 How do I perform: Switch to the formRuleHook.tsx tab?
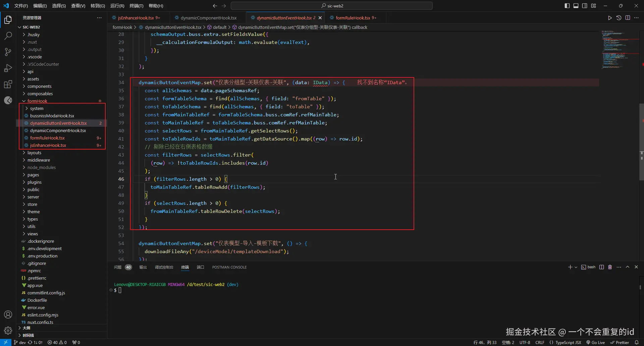353,18
